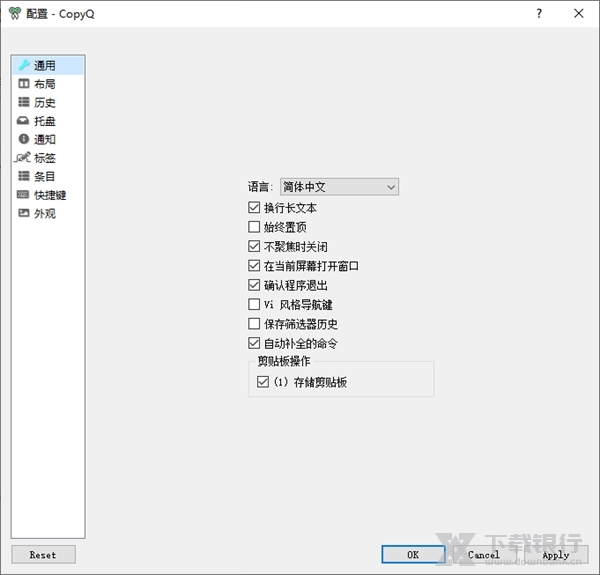Screen dimensions: 600x575
Task: Close the 配置 - CopyQ dialog
Action: coord(579,13)
